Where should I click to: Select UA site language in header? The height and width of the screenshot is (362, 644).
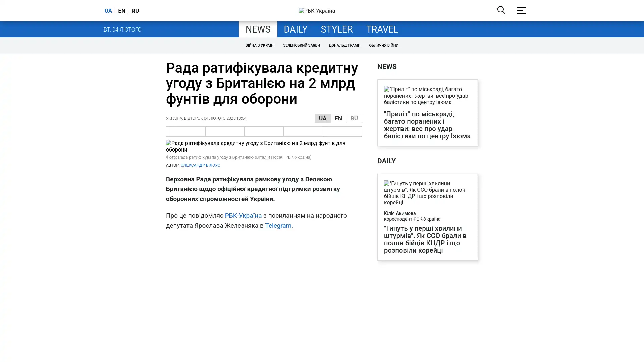click(x=108, y=11)
